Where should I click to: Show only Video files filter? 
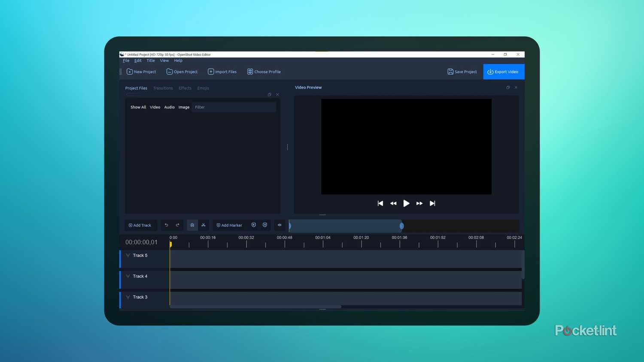click(155, 107)
